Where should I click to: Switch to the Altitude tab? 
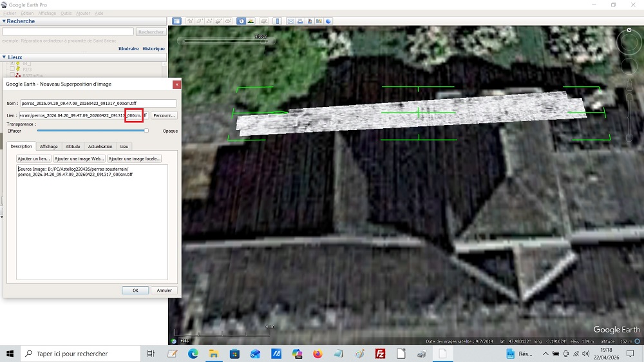click(x=73, y=146)
